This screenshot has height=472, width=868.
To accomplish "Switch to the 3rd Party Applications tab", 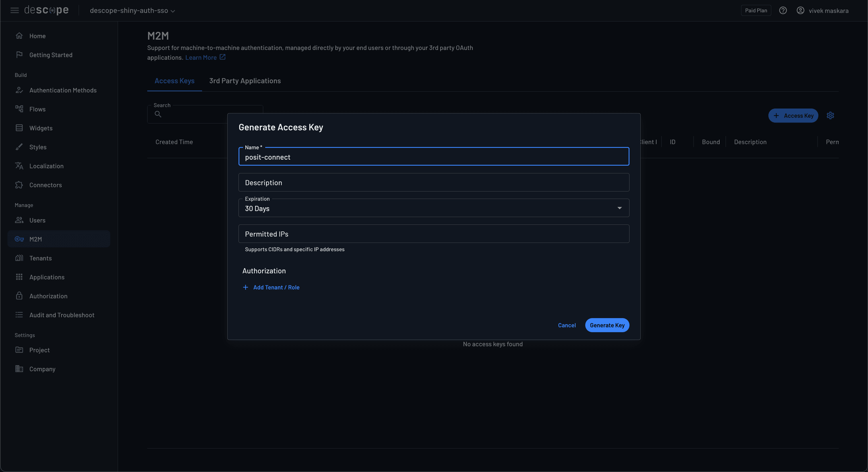I will (245, 81).
